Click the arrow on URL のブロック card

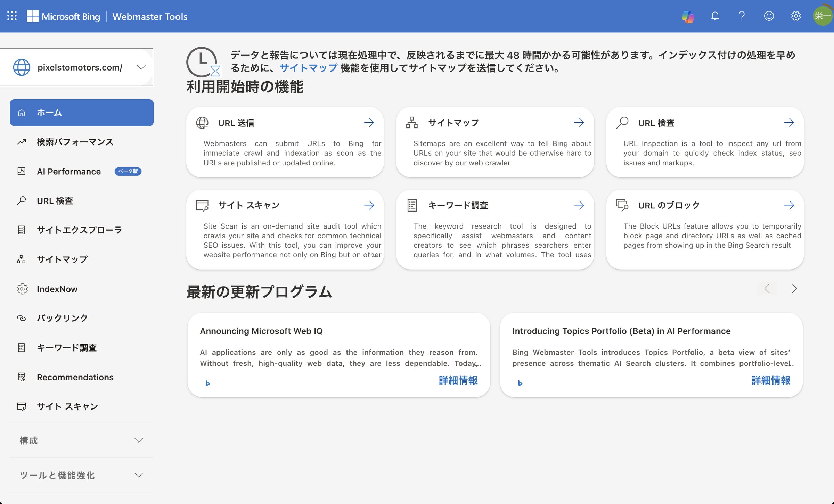(789, 205)
